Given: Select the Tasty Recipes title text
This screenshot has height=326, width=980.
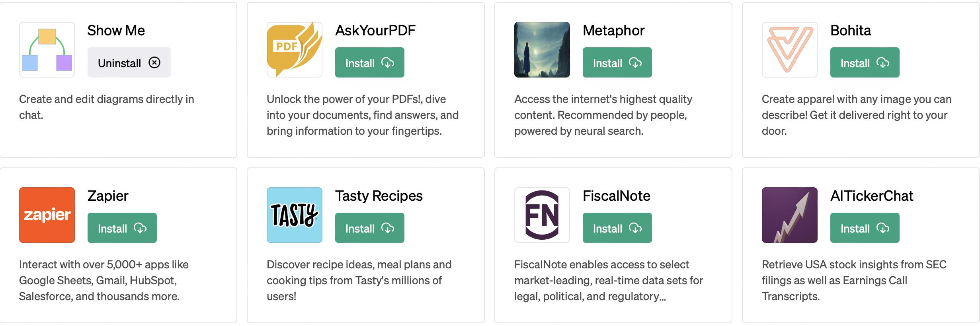Looking at the screenshot, I should 379,196.
